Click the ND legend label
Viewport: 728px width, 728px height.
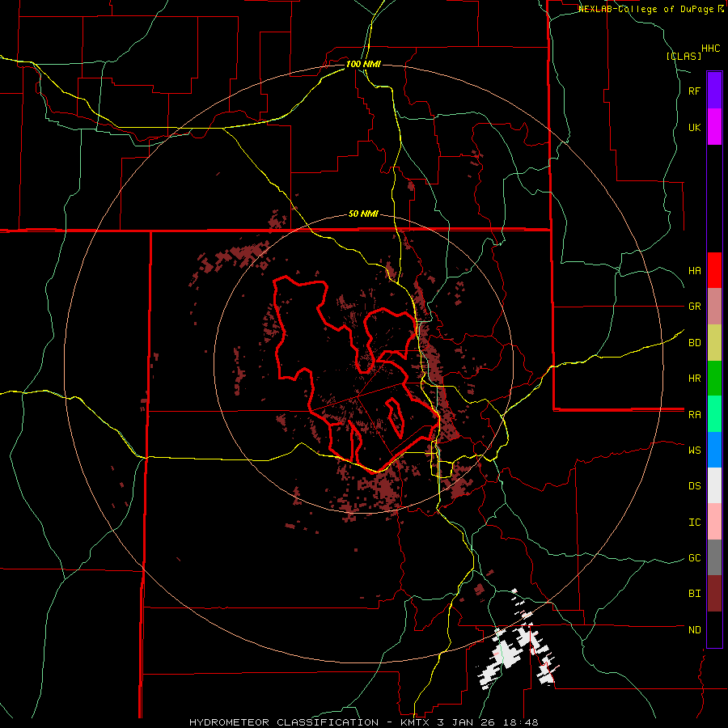(694, 630)
